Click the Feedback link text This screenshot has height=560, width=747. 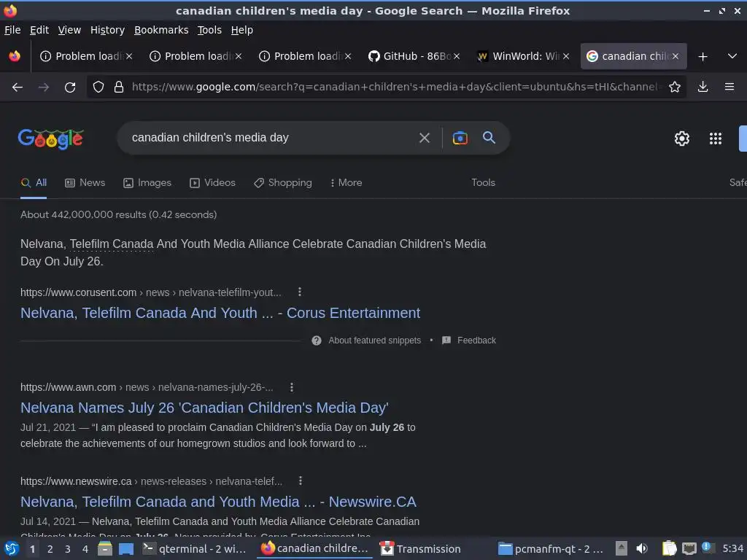476,341
